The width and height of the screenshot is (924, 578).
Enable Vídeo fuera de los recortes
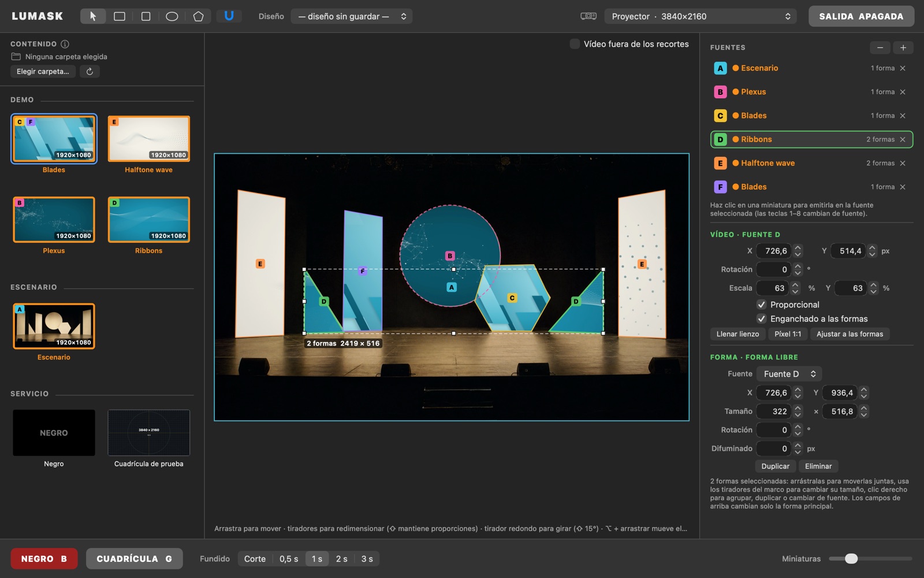point(575,44)
